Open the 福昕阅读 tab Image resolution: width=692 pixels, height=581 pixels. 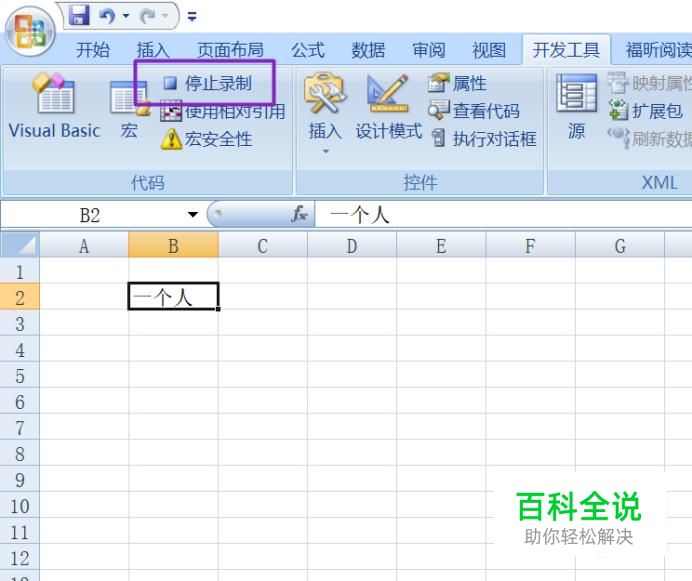pyautogui.click(x=658, y=49)
